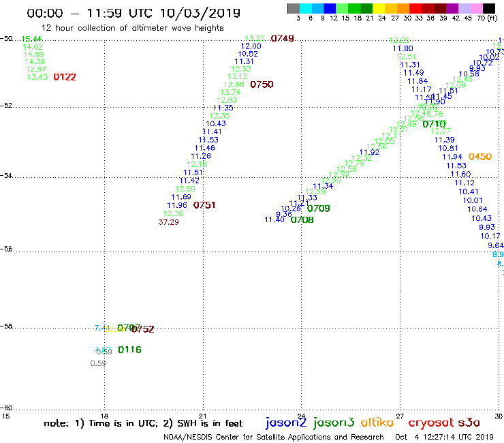Click the 11.46 wave height value
The width and height of the screenshot is (504, 443).
(x=205, y=148)
